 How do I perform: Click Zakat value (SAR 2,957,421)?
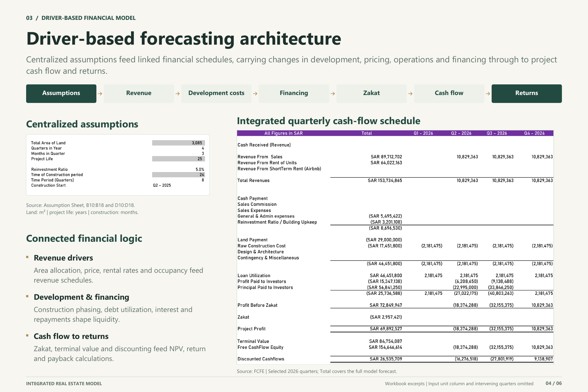click(386, 317)
